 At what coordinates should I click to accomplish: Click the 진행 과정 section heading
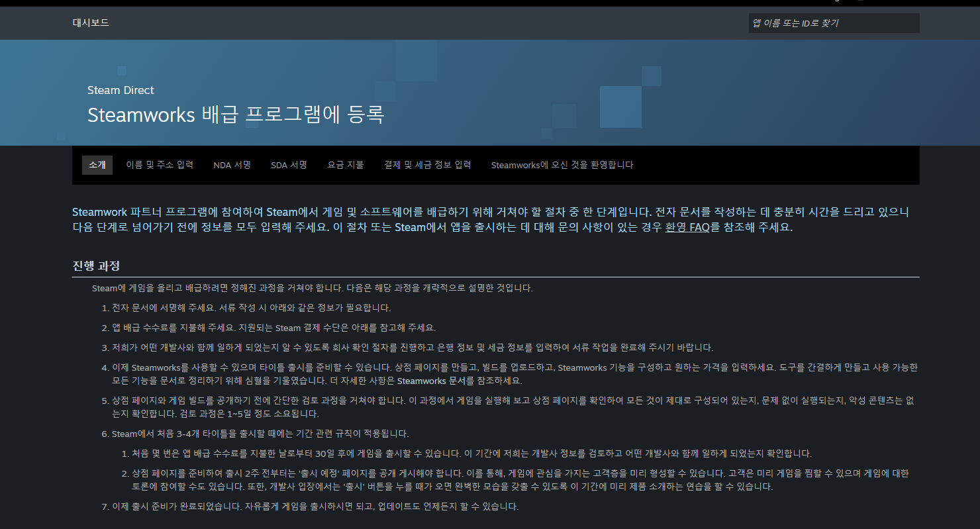pos(96,265)
